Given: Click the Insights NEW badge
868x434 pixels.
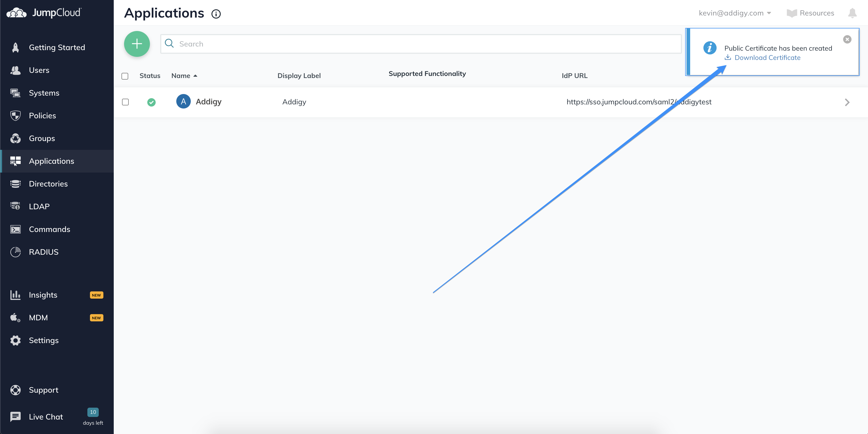Looking at the screenshot, I should coord(96,295).
